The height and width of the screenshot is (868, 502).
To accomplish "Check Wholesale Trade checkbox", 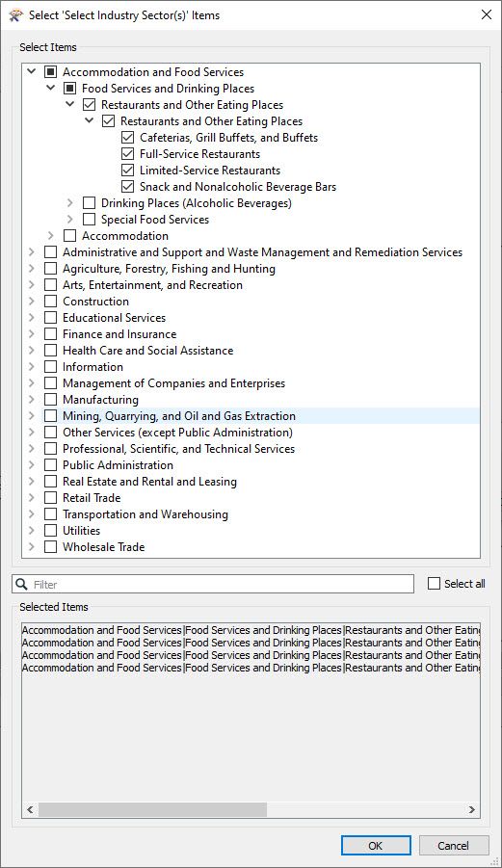I will [50, 547].
